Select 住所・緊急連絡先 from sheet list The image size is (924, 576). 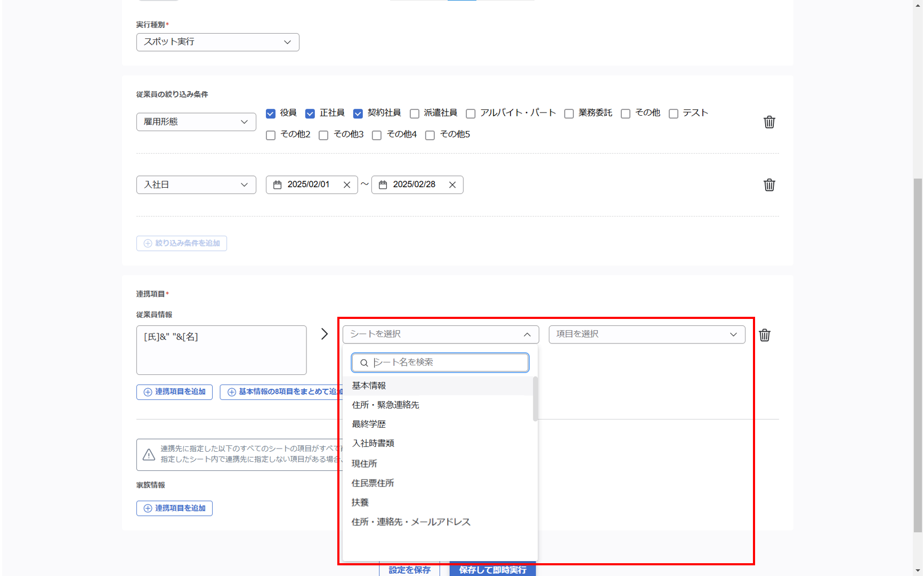click(438, 405)
